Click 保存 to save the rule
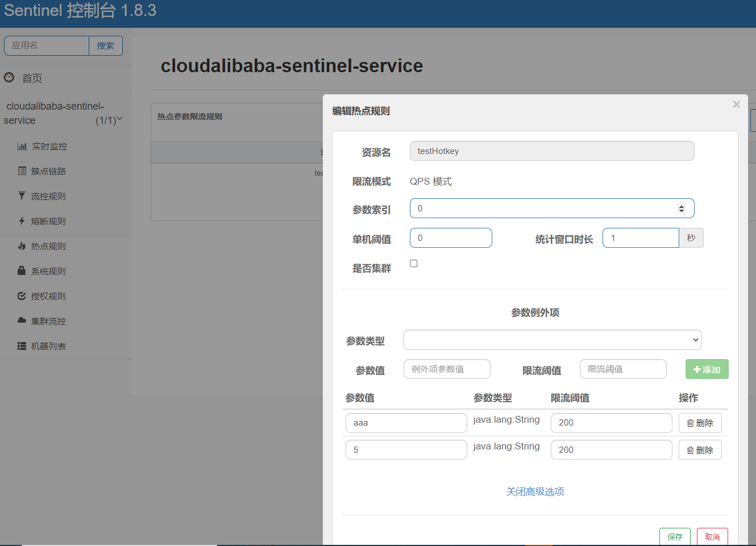Viewport: 756px width, 546px height. pyautogui.click(x=675, y=537)
